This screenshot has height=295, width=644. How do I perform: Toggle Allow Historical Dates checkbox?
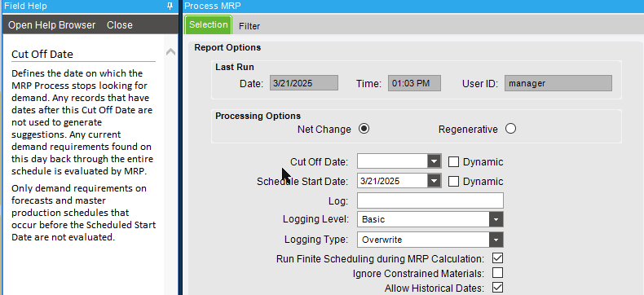(x=497, y=287)
